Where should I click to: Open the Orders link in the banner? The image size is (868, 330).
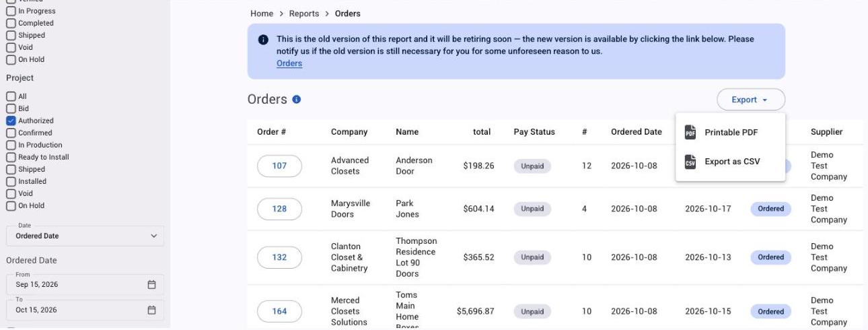tap(289, 63)
